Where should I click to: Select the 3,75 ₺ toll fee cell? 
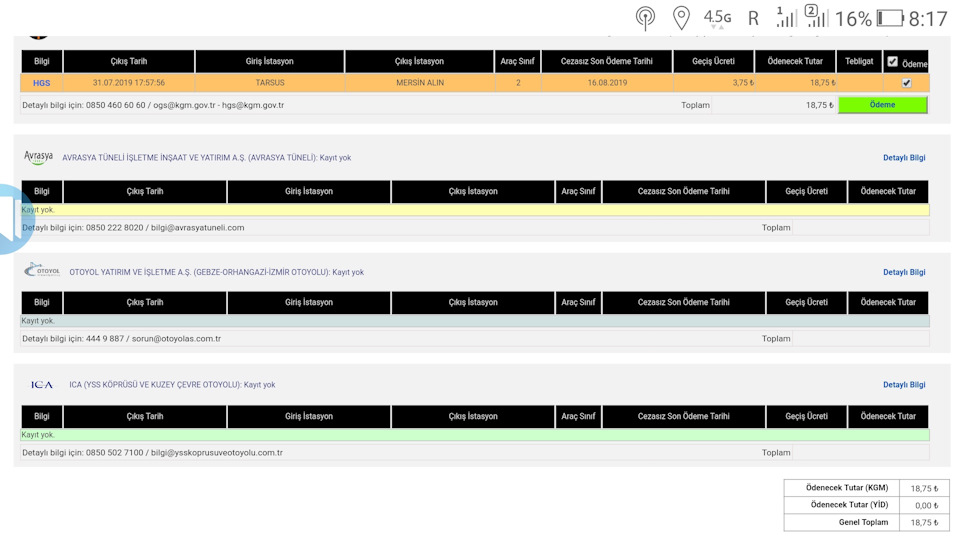point(713,83)
